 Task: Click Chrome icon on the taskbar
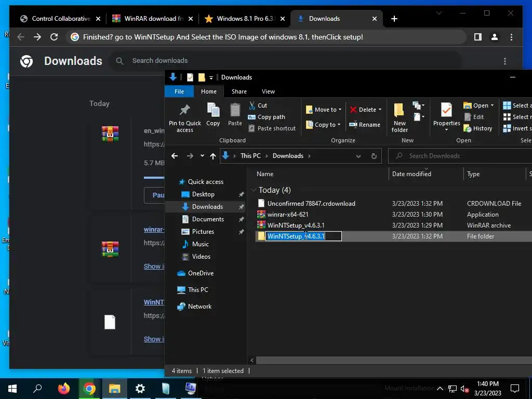click(x=89, y=388)
